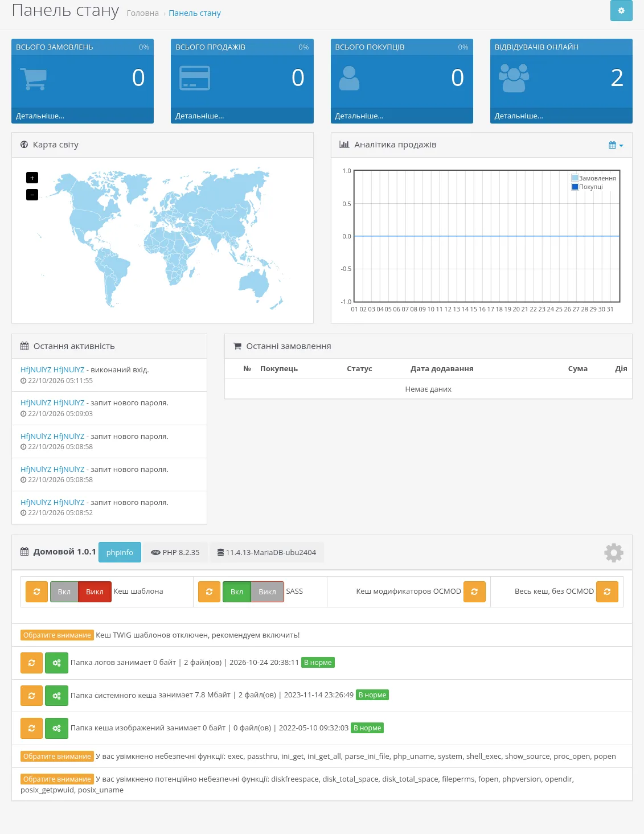
Task: Disable SASS with the Викл button
Action: click(x=267, y=591)
